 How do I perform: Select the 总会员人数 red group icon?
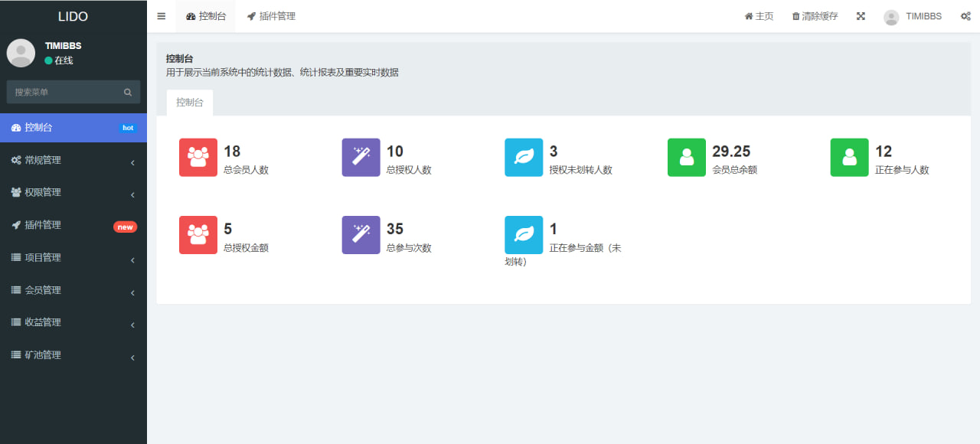(x=198, y=157)
